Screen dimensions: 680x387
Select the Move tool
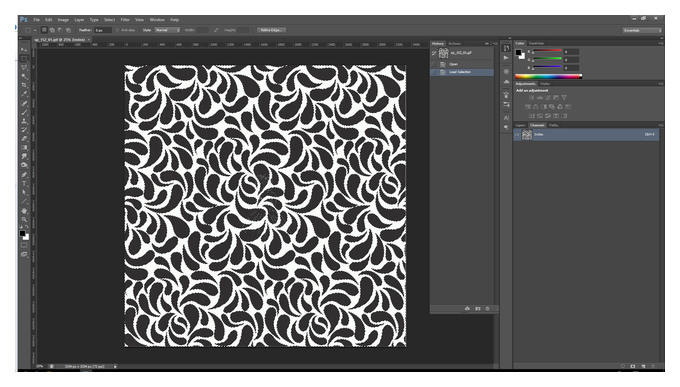(24, 49)
